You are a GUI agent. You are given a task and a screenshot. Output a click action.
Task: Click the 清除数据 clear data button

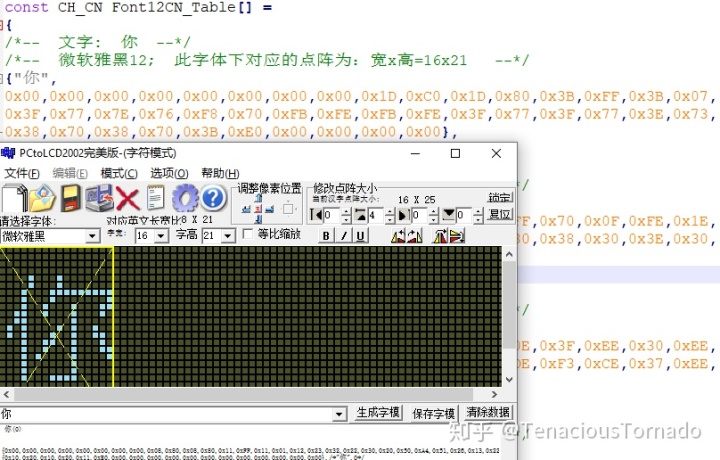tap(488, 412)
